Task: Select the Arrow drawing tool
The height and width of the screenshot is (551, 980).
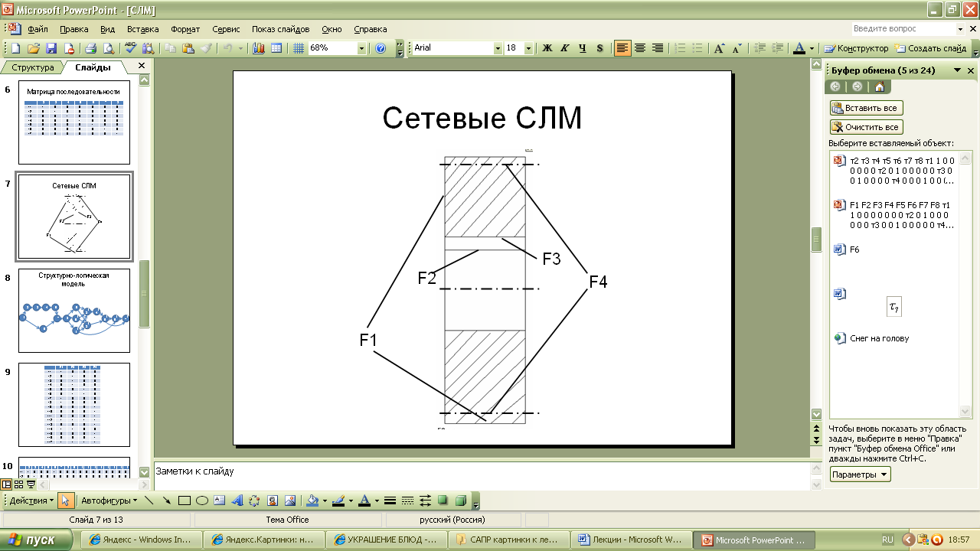Action: click(166, 501)
